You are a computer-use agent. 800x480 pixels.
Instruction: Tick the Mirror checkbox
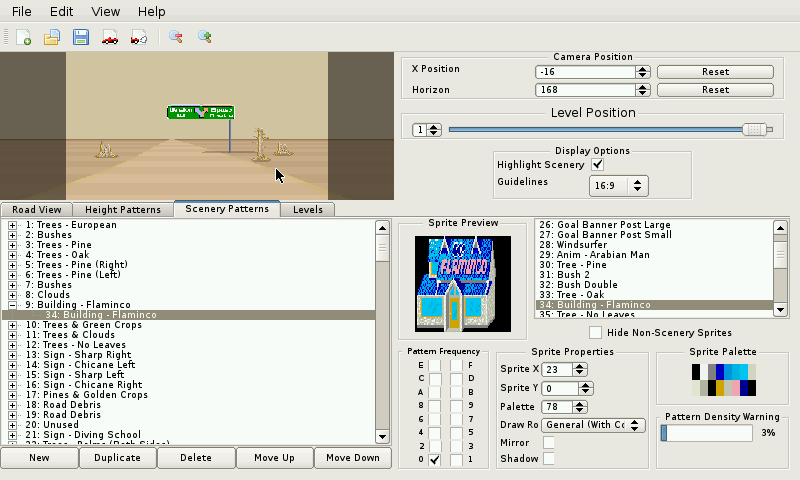[x=549, y=442]
